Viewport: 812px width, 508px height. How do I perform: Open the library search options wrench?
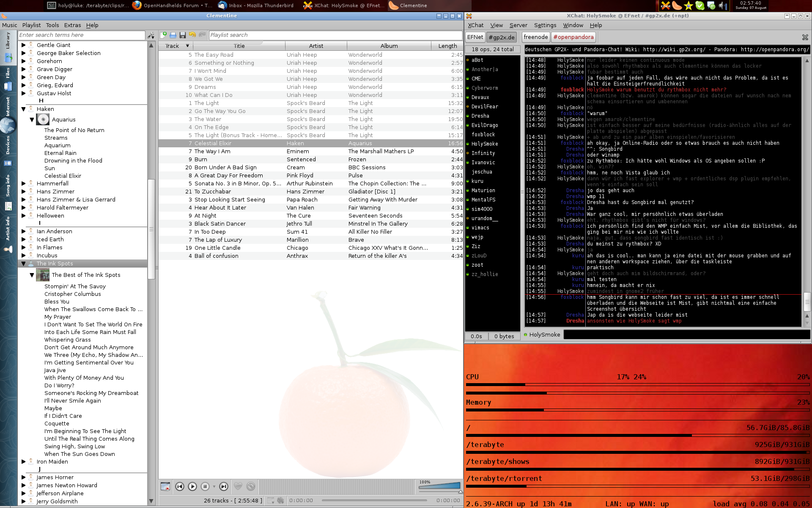151,35
